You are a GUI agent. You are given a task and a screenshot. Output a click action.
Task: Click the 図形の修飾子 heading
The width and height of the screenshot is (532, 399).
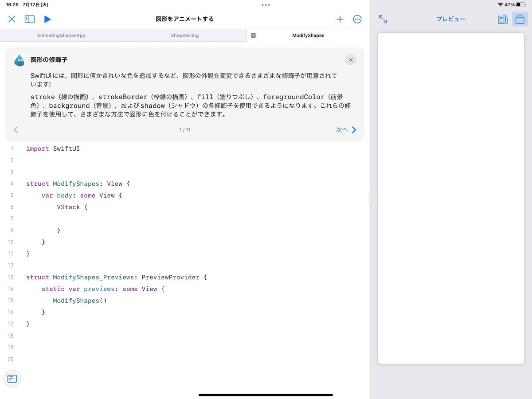pos(49,59)
